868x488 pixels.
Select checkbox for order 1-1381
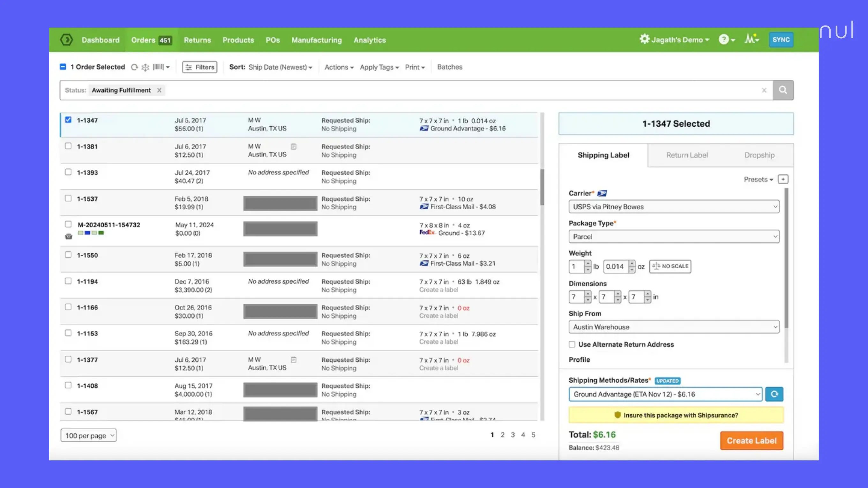pos(68,145)
